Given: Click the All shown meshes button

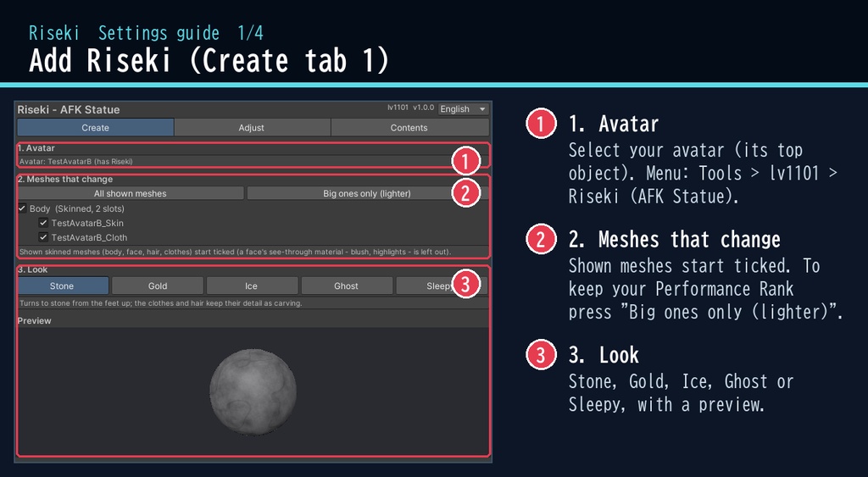Looking at the screenshot, I should (131, 193).
